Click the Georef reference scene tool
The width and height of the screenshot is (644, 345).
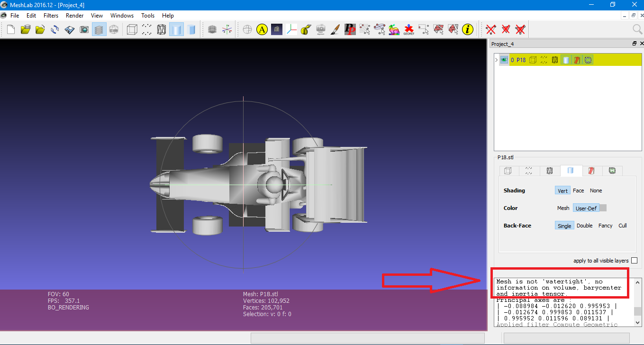coord(408,29)
